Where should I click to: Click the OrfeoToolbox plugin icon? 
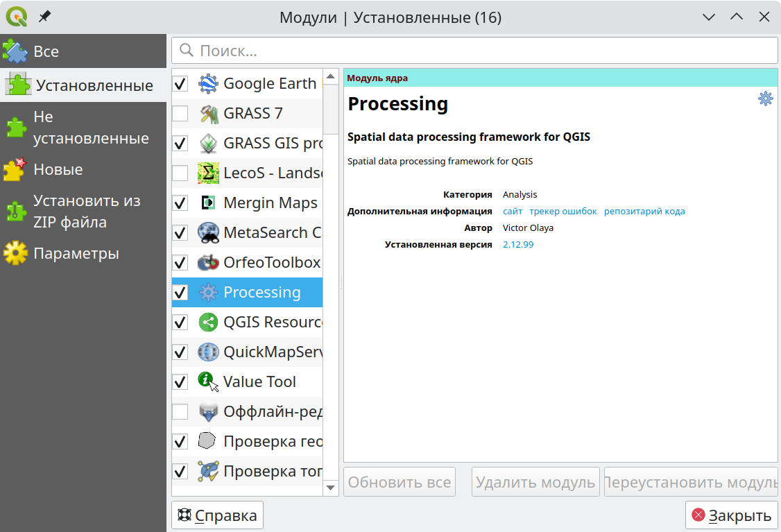pos(208,262)
